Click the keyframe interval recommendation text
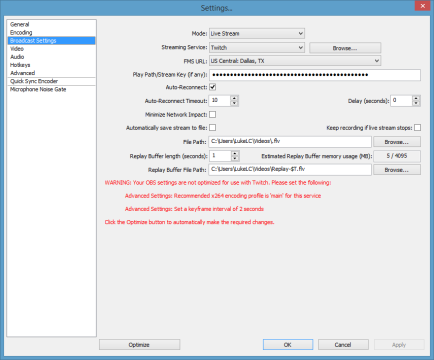Viewport: 434px width, 360px height. (x=194, y=209)
